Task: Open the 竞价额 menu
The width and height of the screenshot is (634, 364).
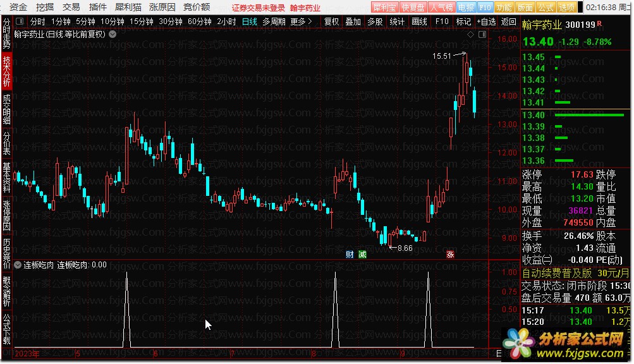Action: (197, 7)
